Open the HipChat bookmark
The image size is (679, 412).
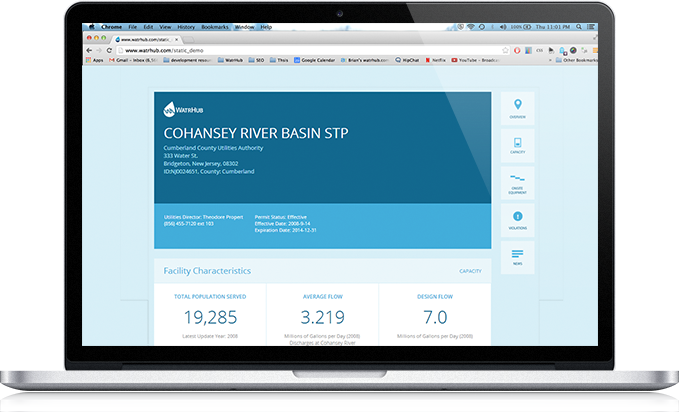[x=410, y=60]
